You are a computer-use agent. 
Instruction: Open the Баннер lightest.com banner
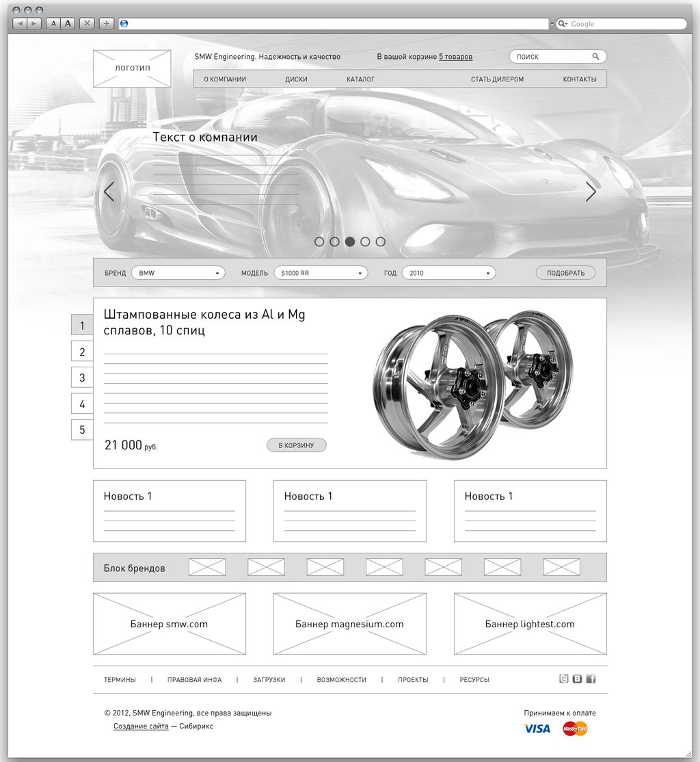click(530, 624)
